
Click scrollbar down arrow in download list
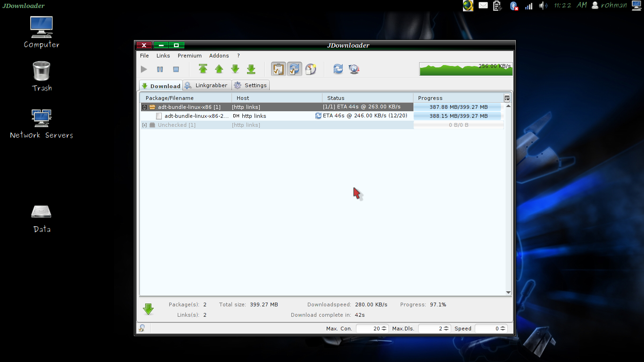click(508, 293)
